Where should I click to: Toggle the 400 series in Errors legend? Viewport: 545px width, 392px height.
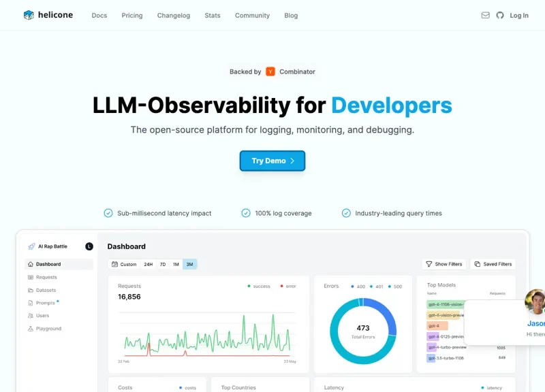pyautogui.click(x=358, y=287)
